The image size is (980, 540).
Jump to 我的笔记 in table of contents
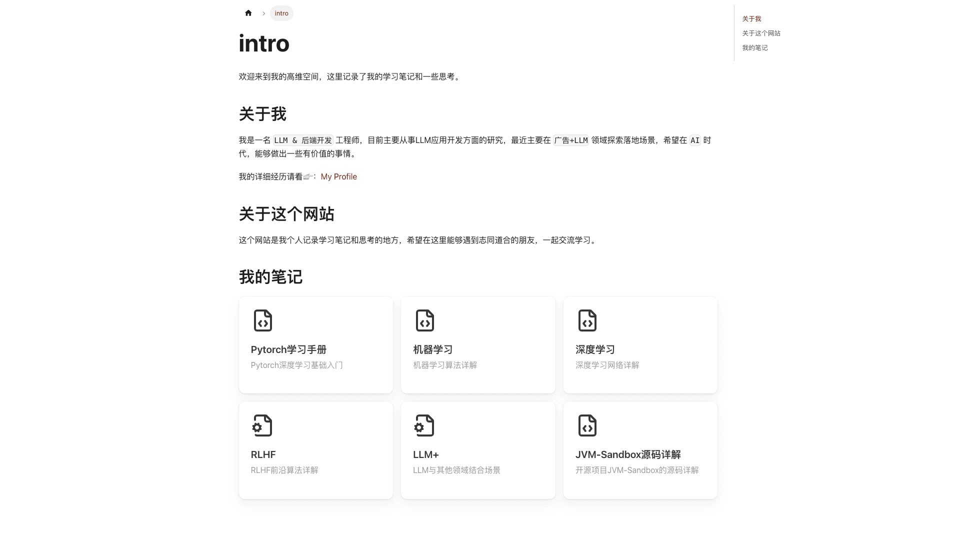[x=754, y=48]
